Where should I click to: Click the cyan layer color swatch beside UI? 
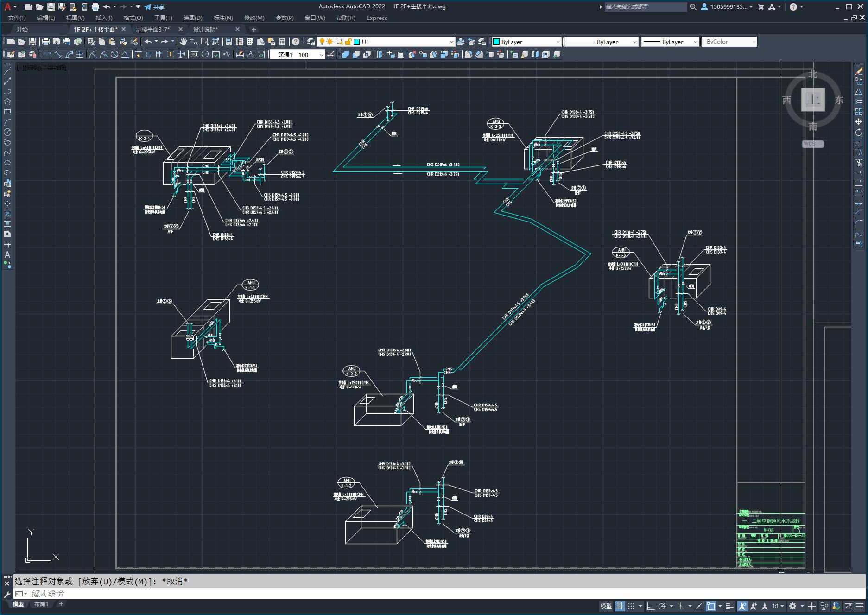pyautogui.click(x=357, y=42)
